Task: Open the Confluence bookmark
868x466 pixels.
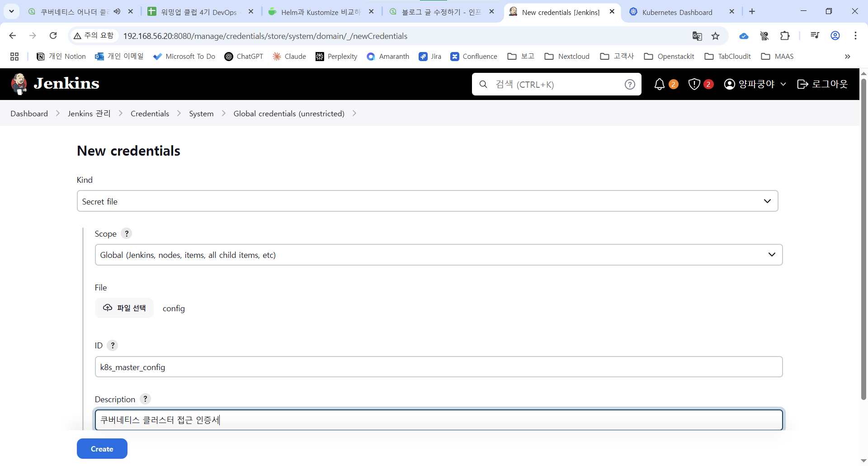Action: coord(474,57)
